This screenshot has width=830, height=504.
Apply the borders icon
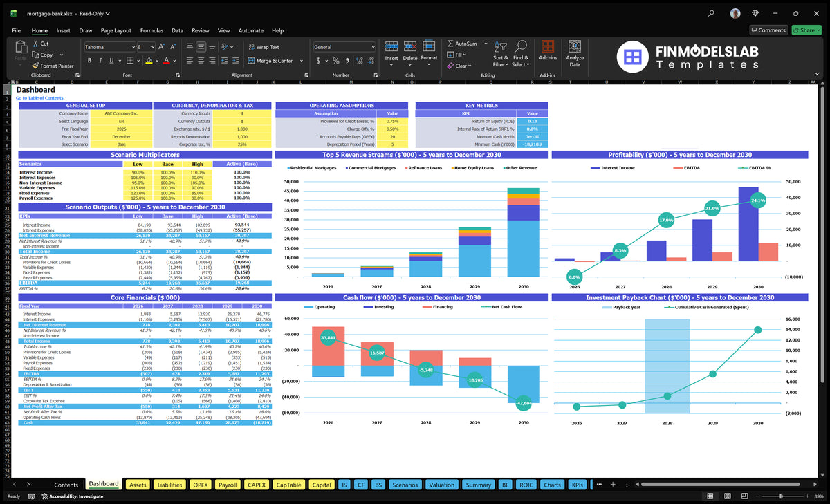click(x=130, y=61)
